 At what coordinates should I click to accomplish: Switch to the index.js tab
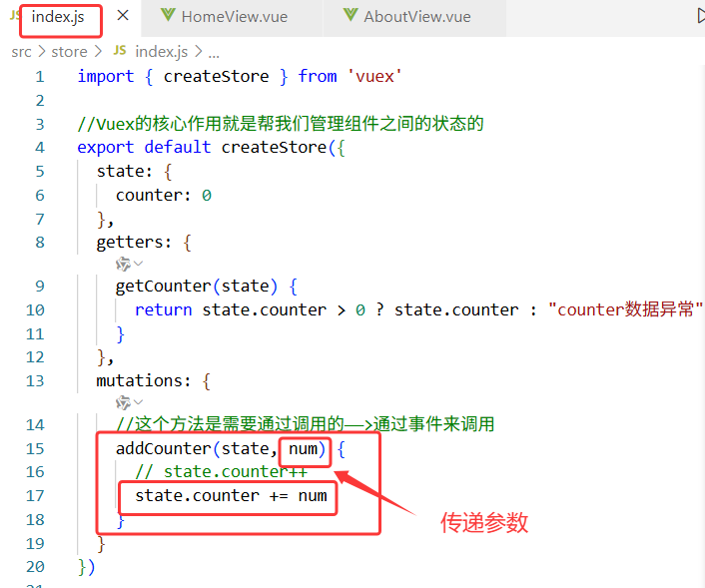pyautogui.click(x=58, y=17)
